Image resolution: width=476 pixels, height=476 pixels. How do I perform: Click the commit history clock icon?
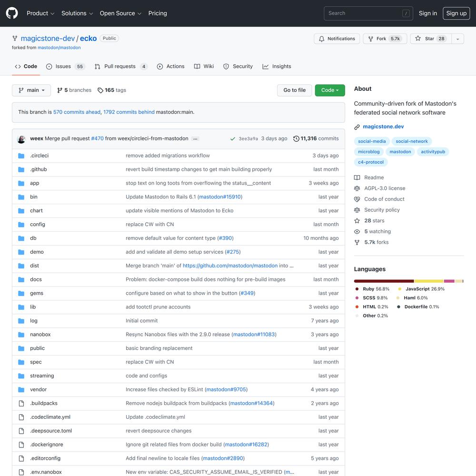pos(296,139)
